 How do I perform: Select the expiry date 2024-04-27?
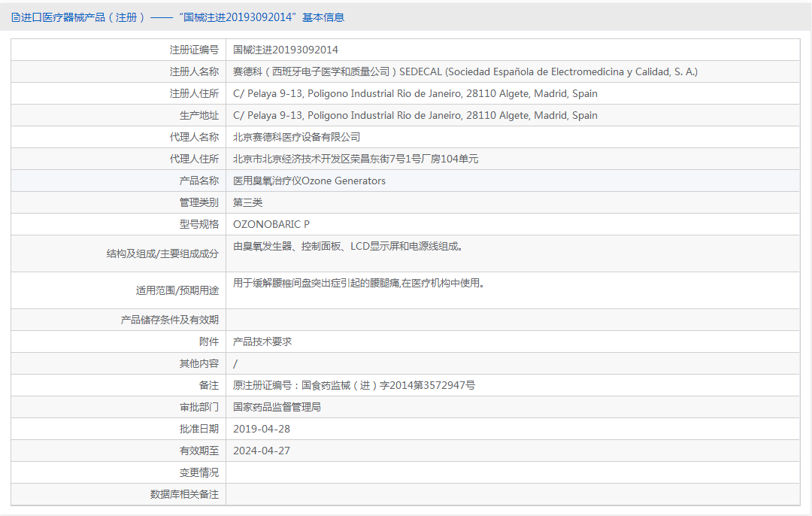point(262,451)
